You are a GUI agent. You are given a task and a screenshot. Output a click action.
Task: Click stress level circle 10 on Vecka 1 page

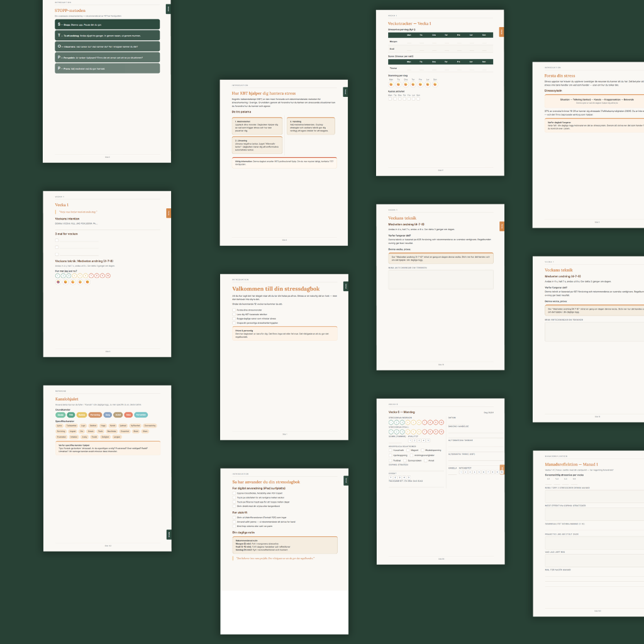pos(108,275)
